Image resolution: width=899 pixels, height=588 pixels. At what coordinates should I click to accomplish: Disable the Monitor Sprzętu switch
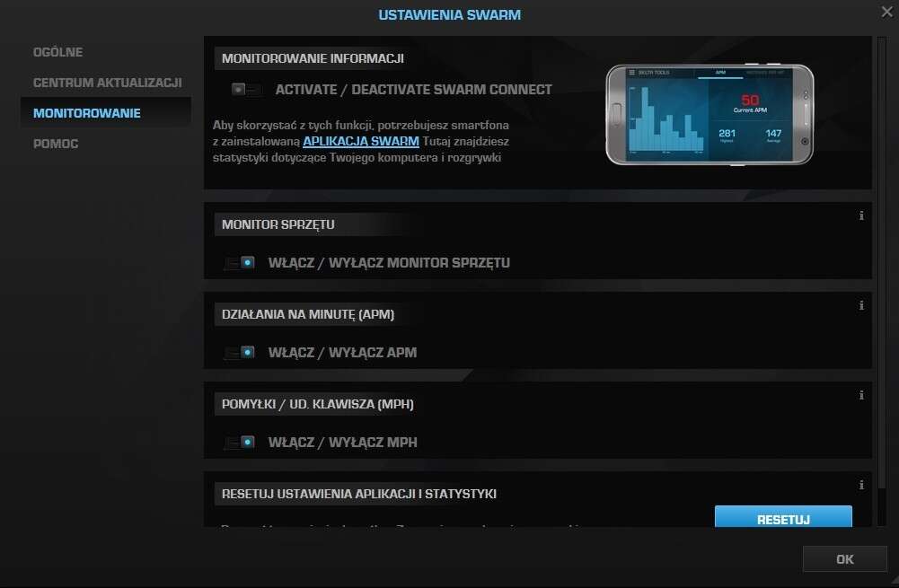pos(240,263)
